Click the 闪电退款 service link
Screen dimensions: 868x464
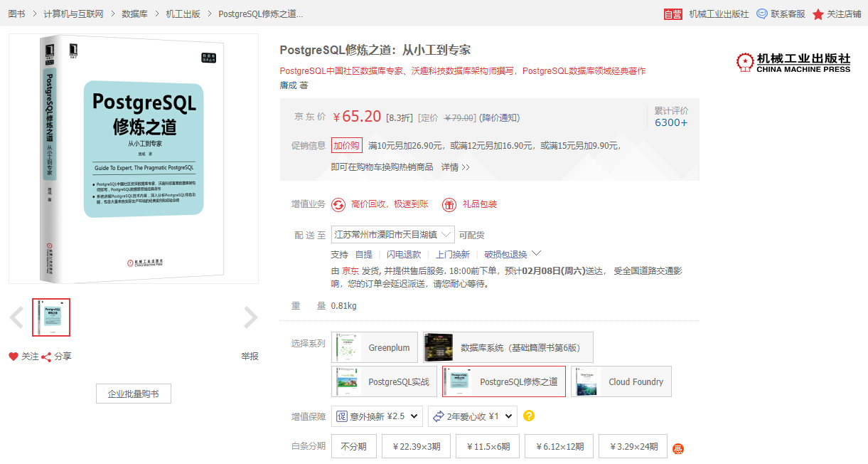[404, 254]
